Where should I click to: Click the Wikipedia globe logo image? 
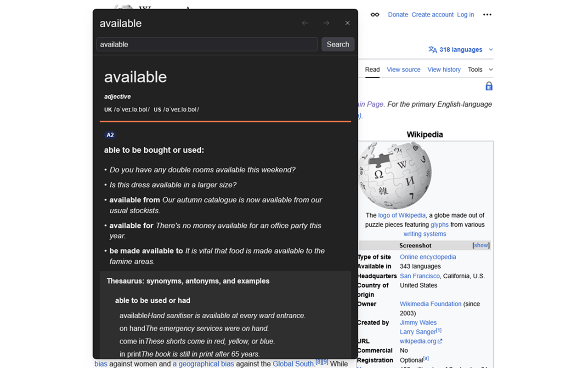pos(395,175)
